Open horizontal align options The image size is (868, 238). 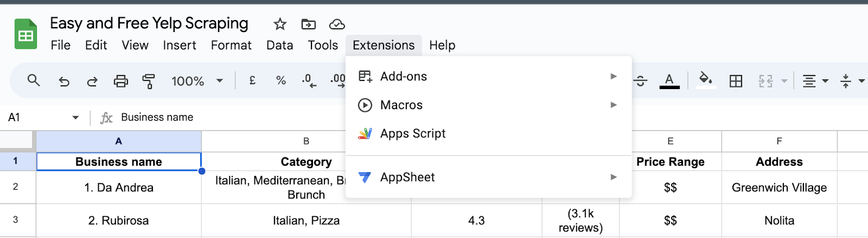pyautogui.click(x=815, y=82)
